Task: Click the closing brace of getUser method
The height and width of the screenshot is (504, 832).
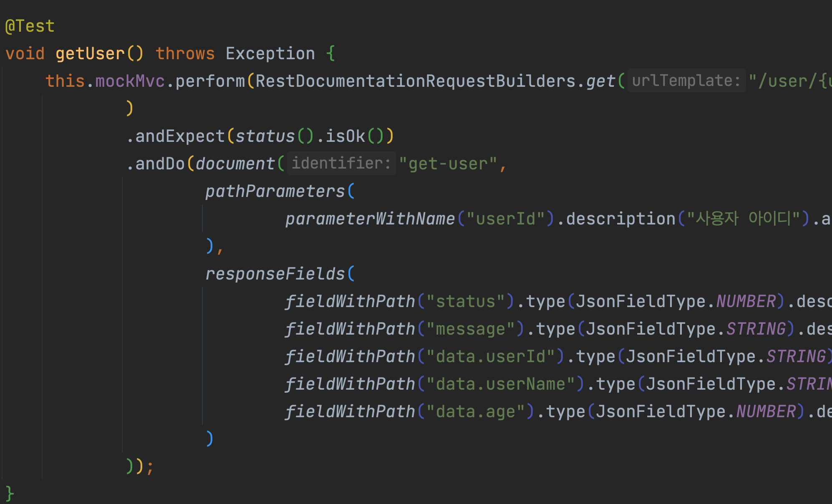Action: pyautogui.click(x=10, y=493)
